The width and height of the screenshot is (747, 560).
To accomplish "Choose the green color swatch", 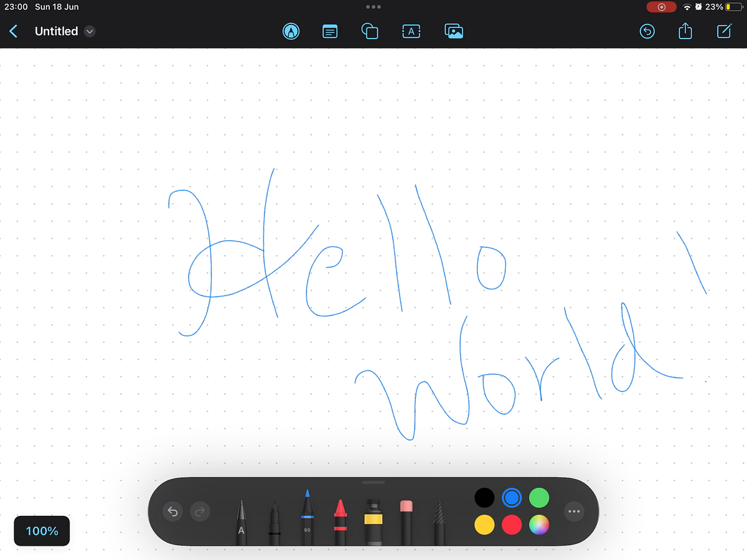I will (539, 497).
